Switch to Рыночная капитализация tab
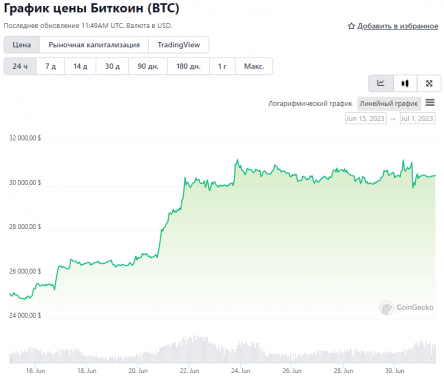 tap(94, 45)
